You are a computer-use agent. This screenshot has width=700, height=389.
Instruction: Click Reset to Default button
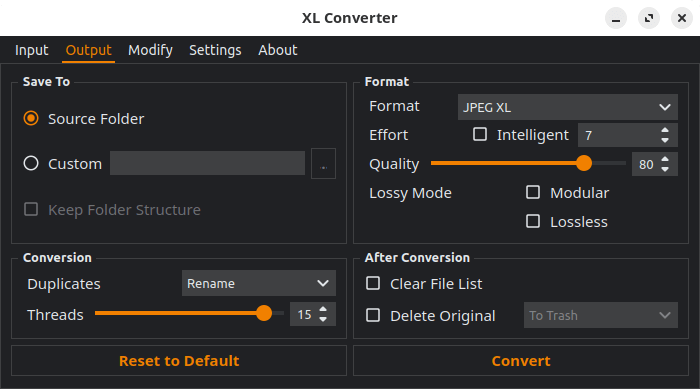(179, 360)
